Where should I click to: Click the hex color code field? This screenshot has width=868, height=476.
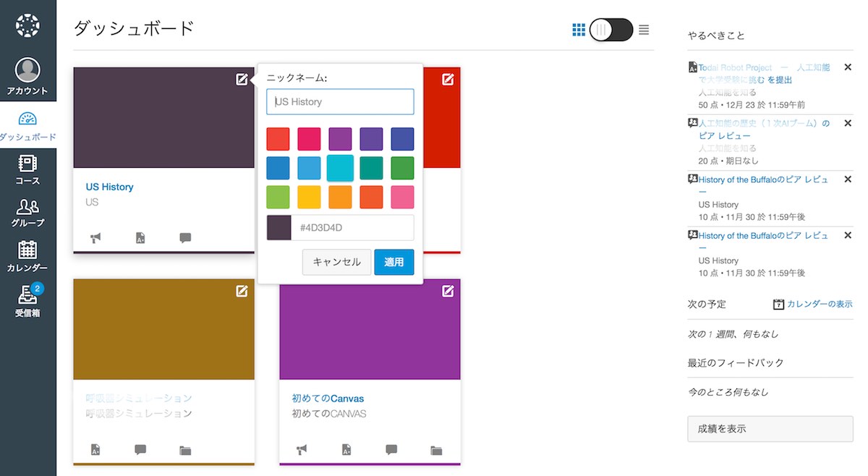tap(353, 228)
